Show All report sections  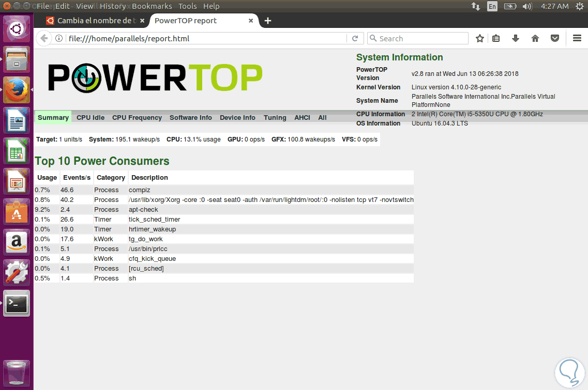pyautogui.click(x=322, y=118)
